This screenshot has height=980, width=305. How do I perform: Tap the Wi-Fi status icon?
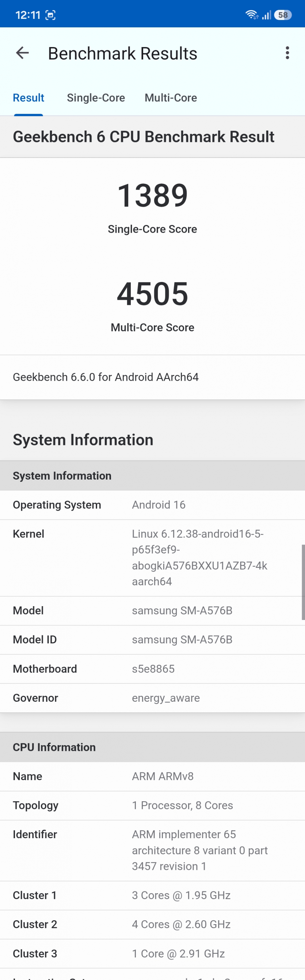252,15
